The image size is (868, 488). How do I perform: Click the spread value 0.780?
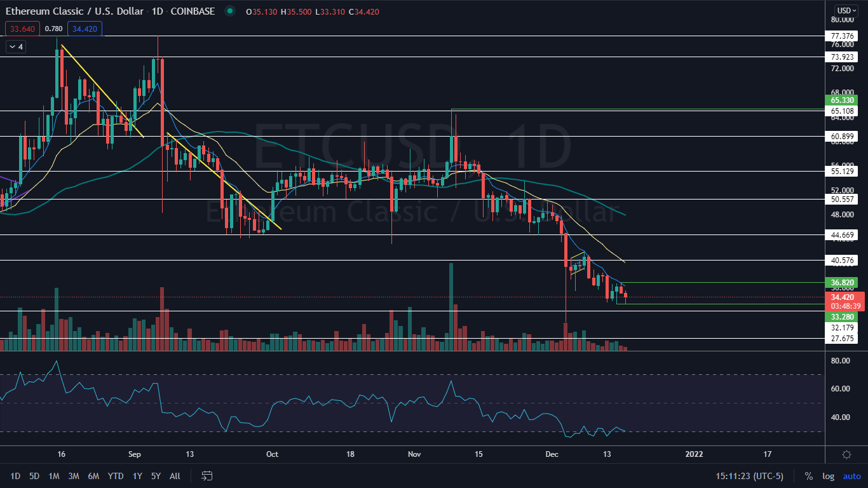pyautogui.click(x=54, y=28)
